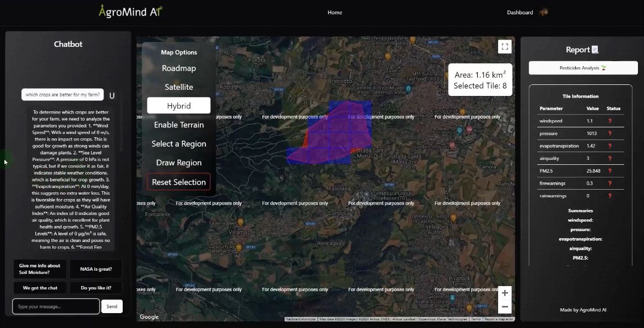This screenshot has height=328, width=644.
Task: Choose the soil moisture suggestion chip
Action: click(40, 268)
